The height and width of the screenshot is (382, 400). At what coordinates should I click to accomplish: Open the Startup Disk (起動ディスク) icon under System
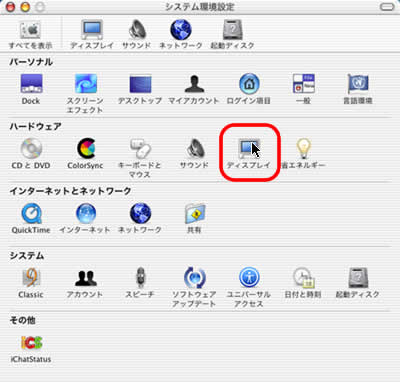click(358, 277)
